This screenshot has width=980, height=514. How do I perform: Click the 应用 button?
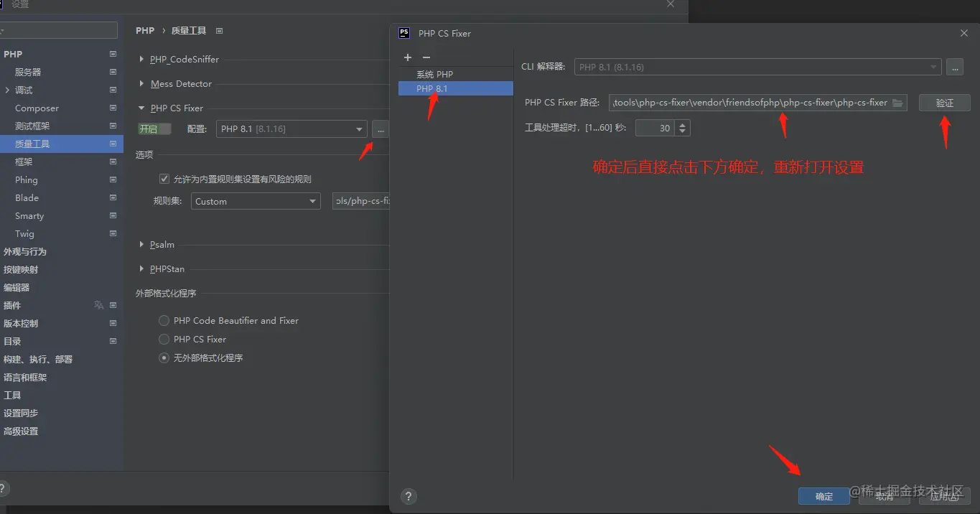click(944, 496)
